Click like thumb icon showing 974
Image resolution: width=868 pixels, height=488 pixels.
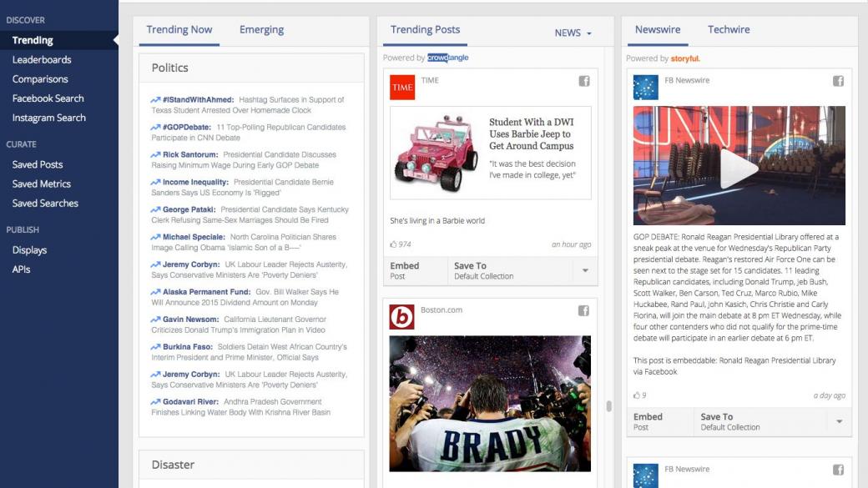pyautogui.click(x=393, y=244)
